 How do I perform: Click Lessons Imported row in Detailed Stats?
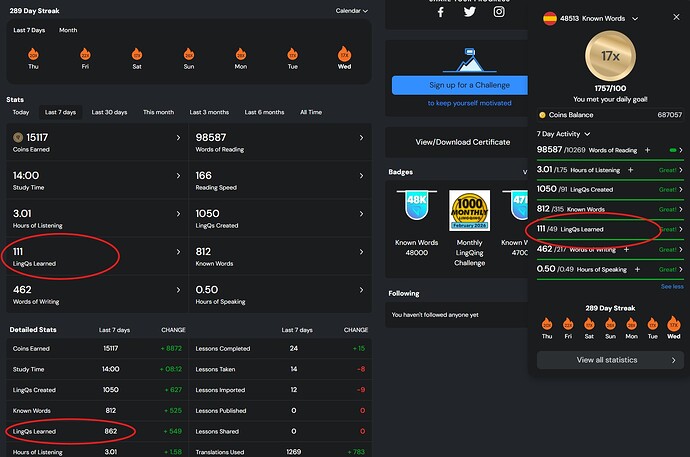tap(280, 390)
